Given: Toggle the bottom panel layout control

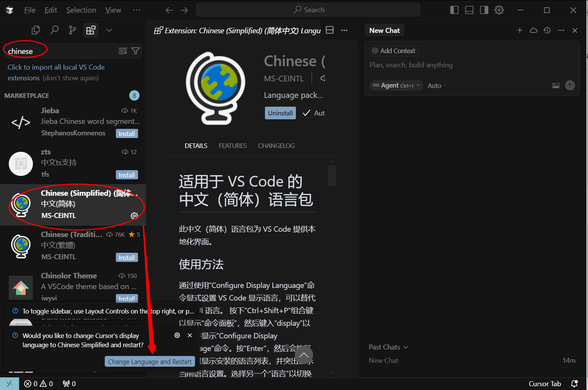Looking at the screenshot, I should [x=469, y=10].
